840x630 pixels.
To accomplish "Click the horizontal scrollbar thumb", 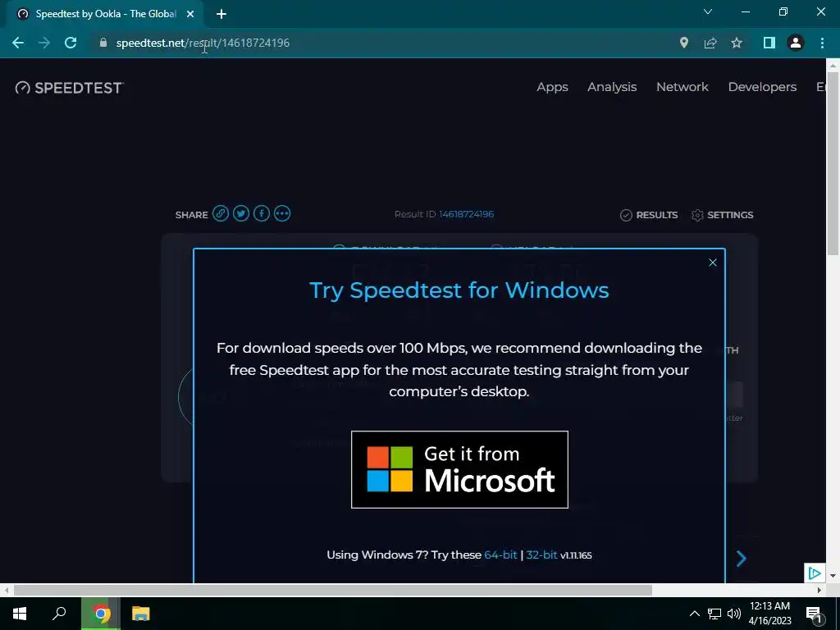I will point(333,591).
